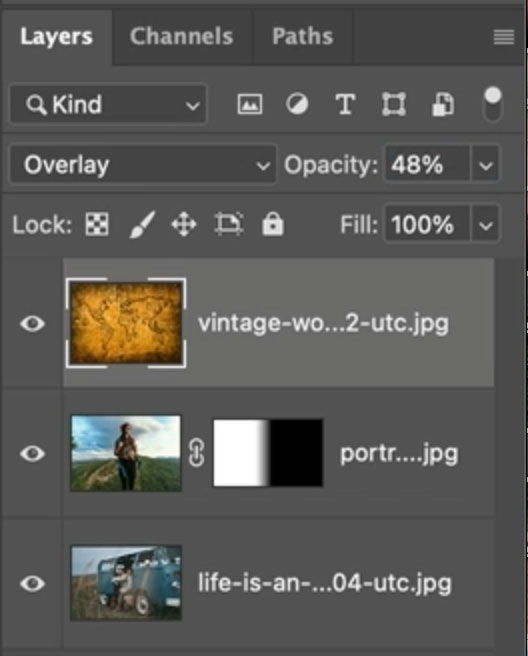Filter for shape layers icon
The image size is (528, 656).
393,104
